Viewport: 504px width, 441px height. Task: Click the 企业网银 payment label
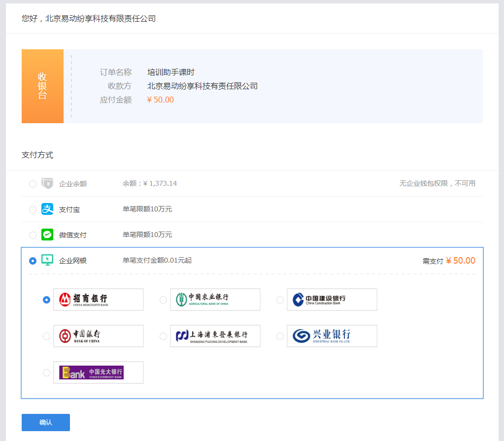coord(73,261)
